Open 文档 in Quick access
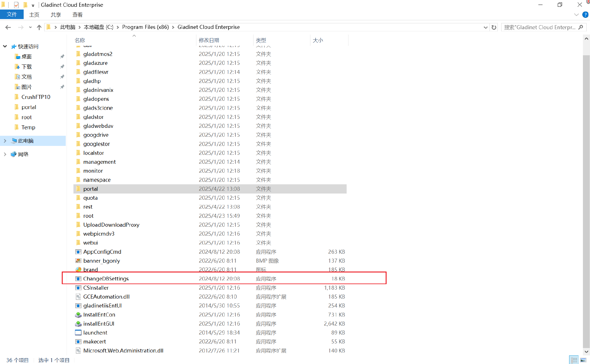The height and width of the screenshot is (364, 590). tap(26, 77)
